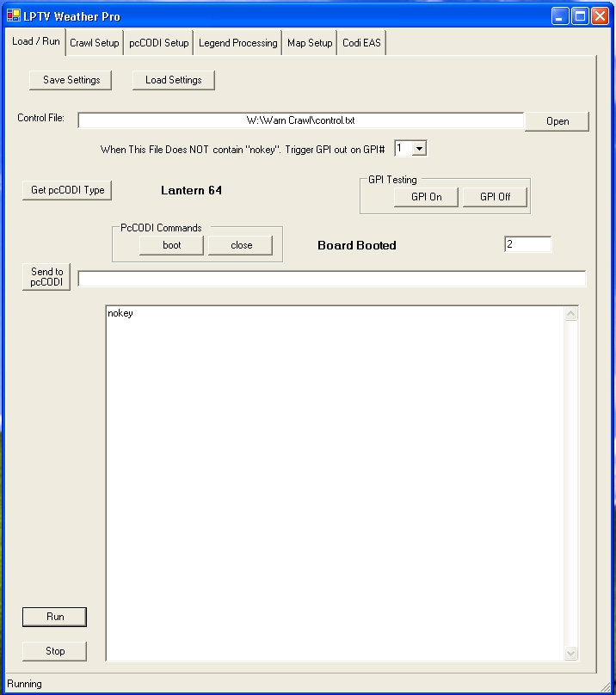Screen dimensions: 616x695
Task: Expand the GPI# dropdown arrow
Action: (x=419, y=149)
